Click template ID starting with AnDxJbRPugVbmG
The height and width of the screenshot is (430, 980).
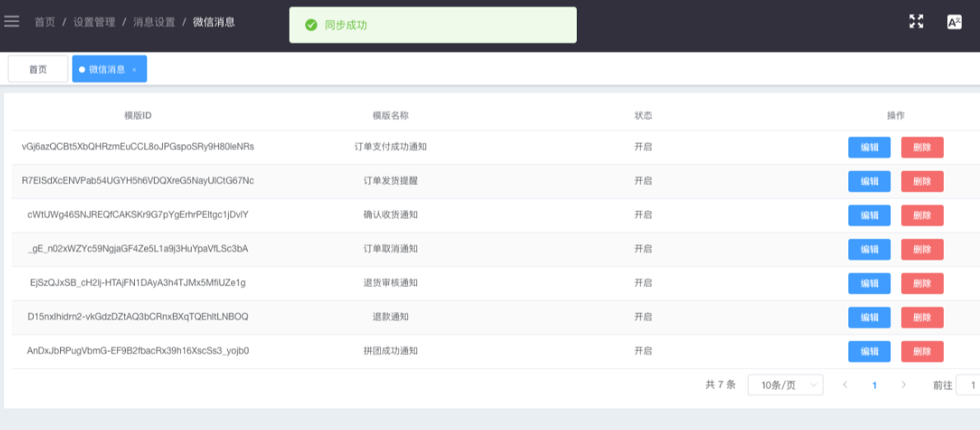pos(138,351)
